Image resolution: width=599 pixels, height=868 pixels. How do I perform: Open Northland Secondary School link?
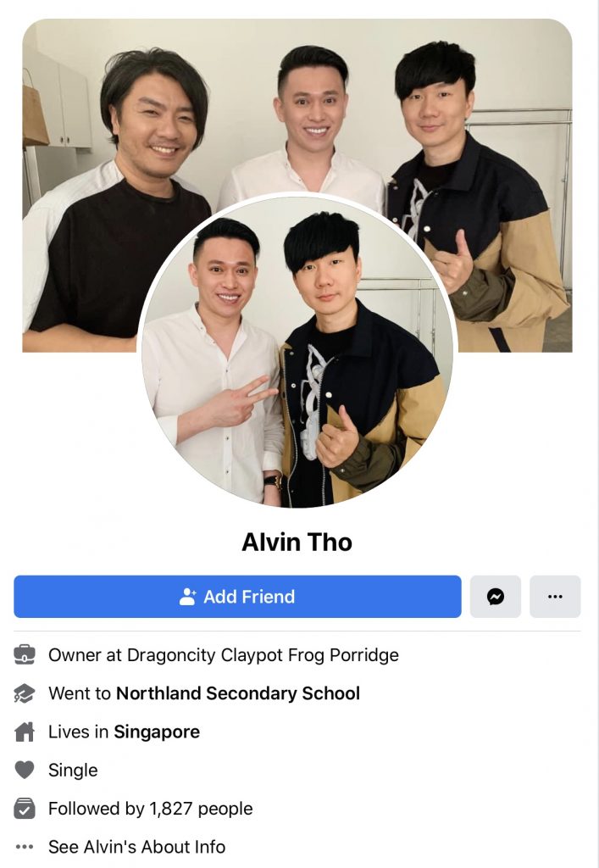(x=238, y=693)
